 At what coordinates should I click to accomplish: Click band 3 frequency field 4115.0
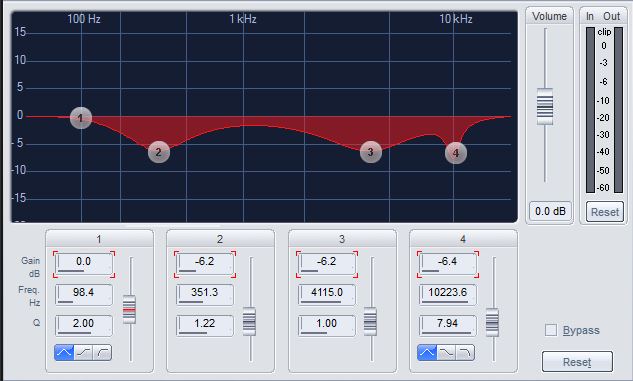coord(327,295)
